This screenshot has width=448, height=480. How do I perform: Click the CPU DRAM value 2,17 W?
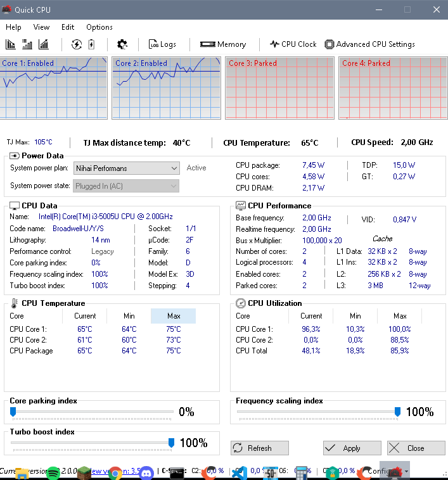point(313,188)
